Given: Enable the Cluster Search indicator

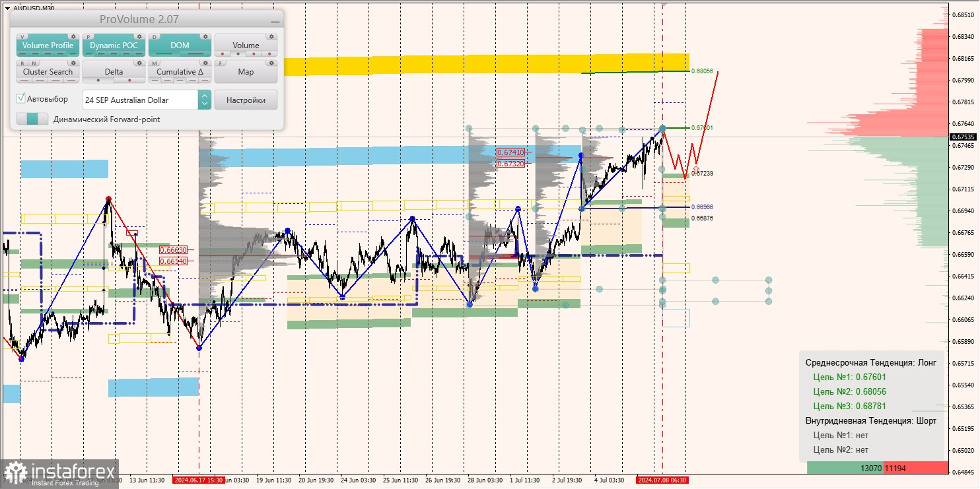Looking at the screenshot, I should point(48,72).
